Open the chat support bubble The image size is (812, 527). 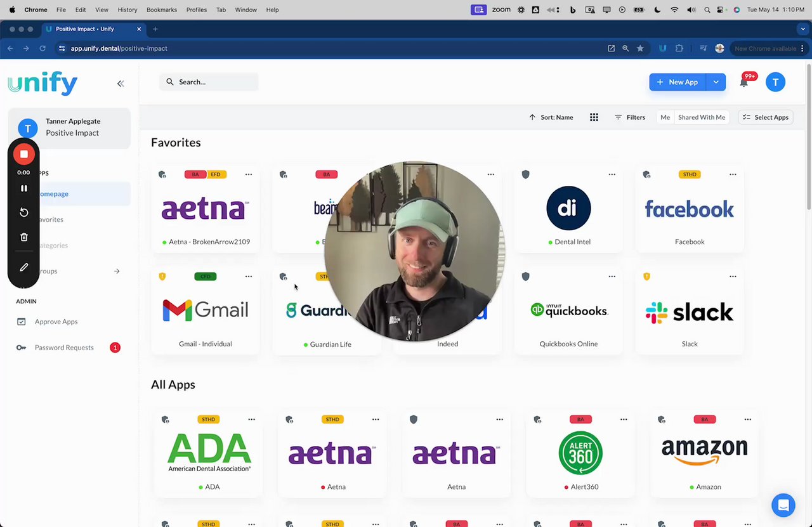click(783, 505)
